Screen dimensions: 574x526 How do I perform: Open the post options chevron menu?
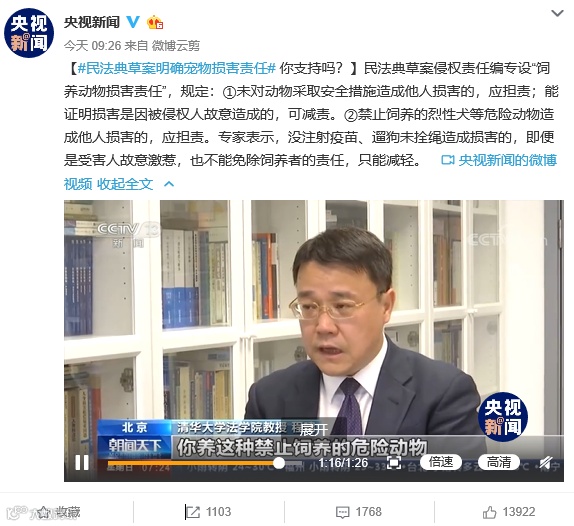tap(557, 14)
